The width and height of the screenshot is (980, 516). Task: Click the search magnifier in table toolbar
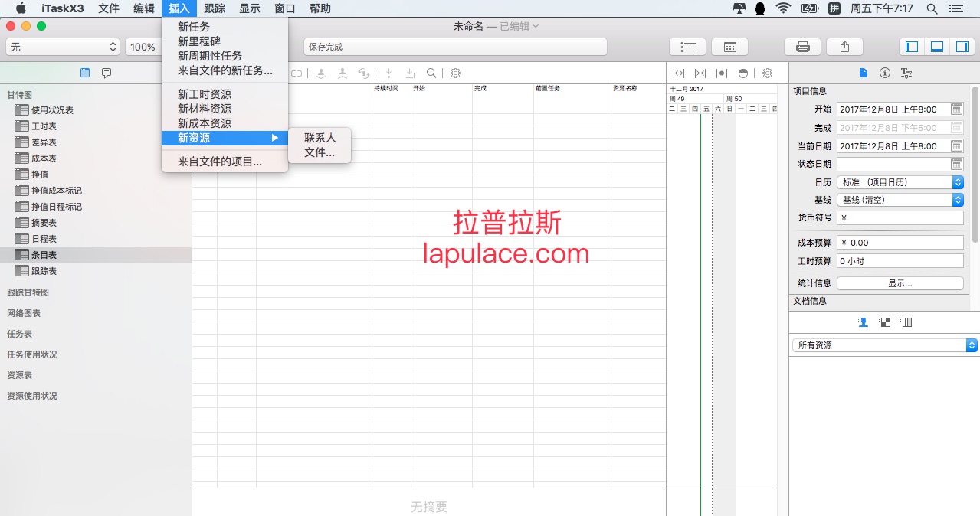431,73
